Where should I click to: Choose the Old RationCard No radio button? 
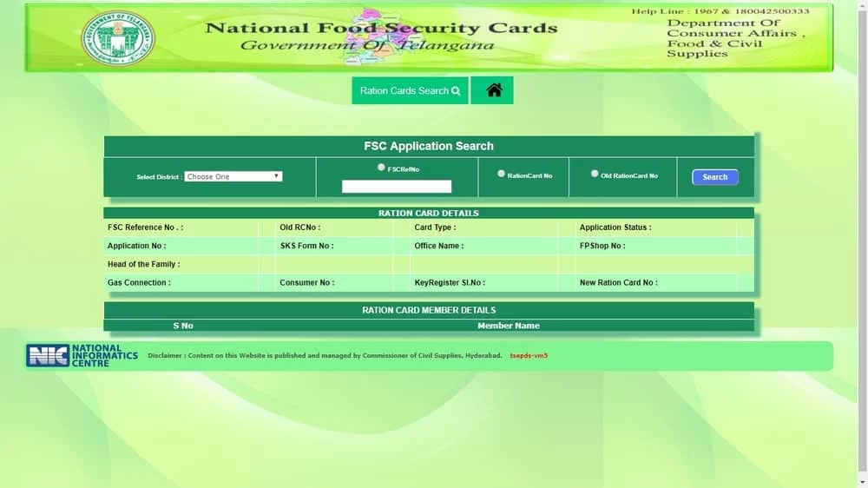click(595, 174)
